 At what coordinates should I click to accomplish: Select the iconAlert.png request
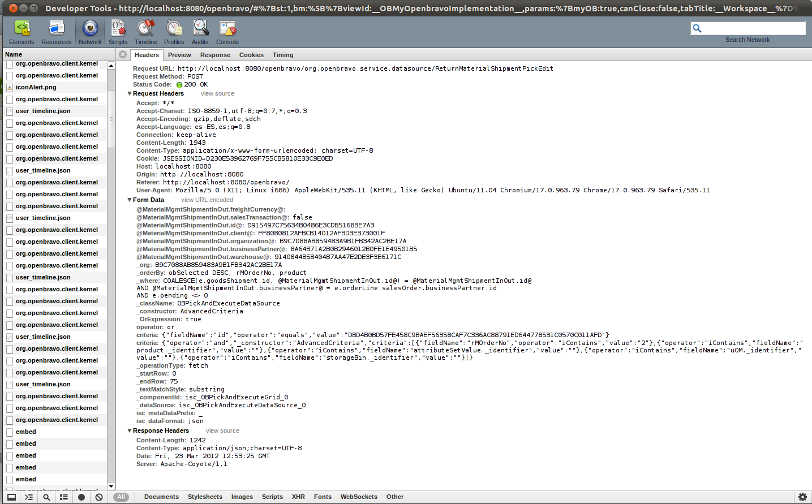pyautogui.click(x=55, y=88)
